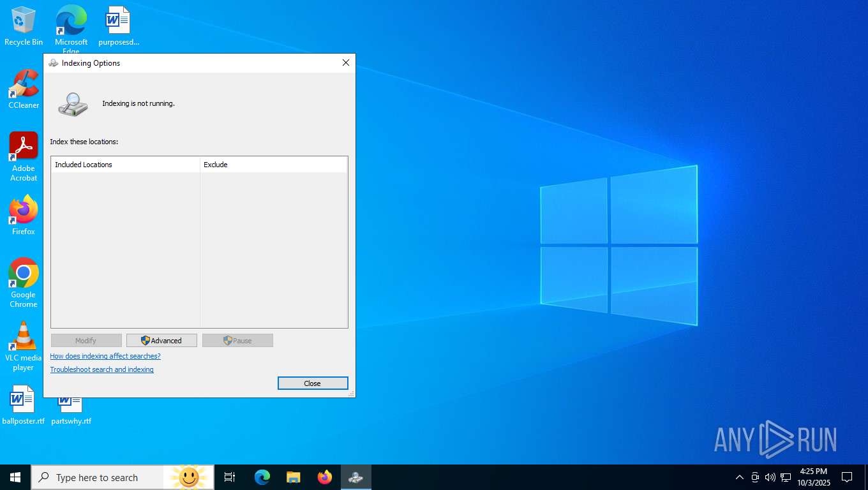
Task: Select partswhy.rtf file on desktop
Action: [x=71, y=412]
